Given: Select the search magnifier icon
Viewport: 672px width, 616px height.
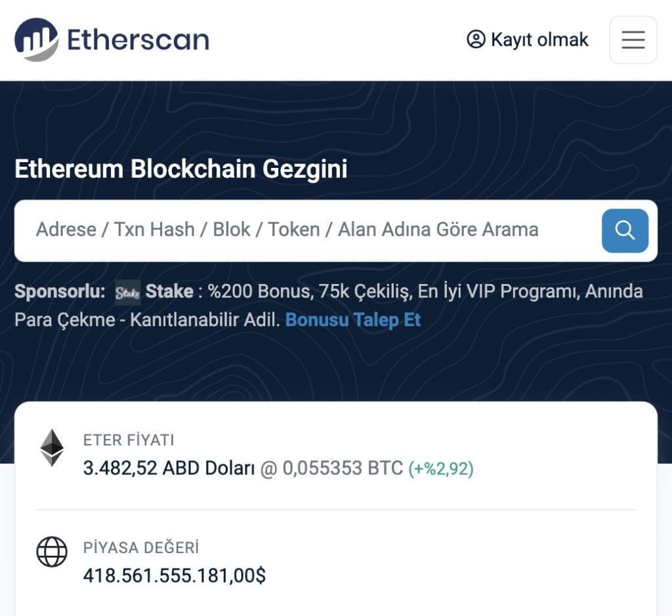Looking at the screenshot, I should 624,230.
